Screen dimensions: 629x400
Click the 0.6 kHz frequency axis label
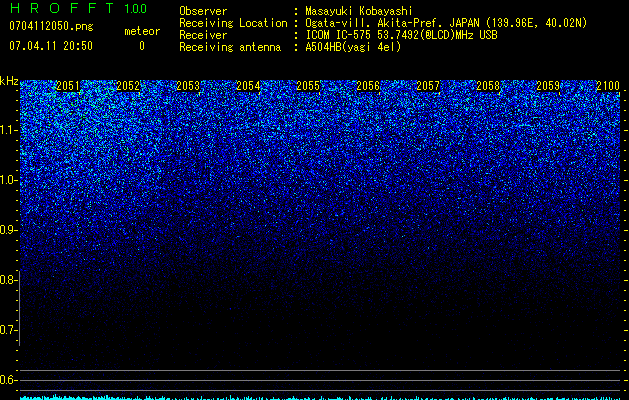click(x=8, y=380)
